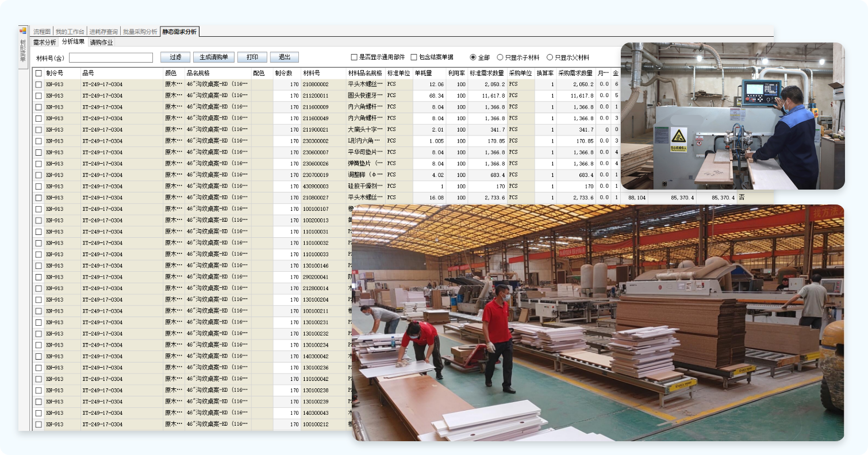Open the 我的工作台 tab
Image resolution: width=868 pixels, height=455 pixels.
pos(70,32)
